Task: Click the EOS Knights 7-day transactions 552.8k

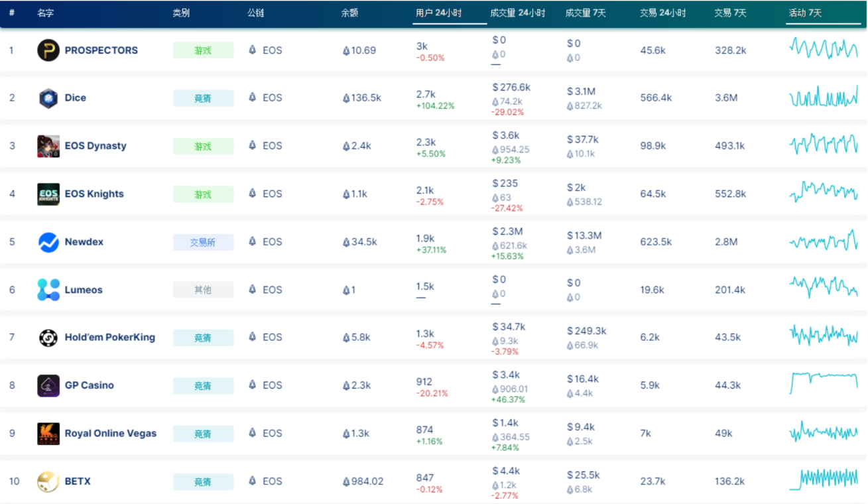Action: [x=731, y=194]
